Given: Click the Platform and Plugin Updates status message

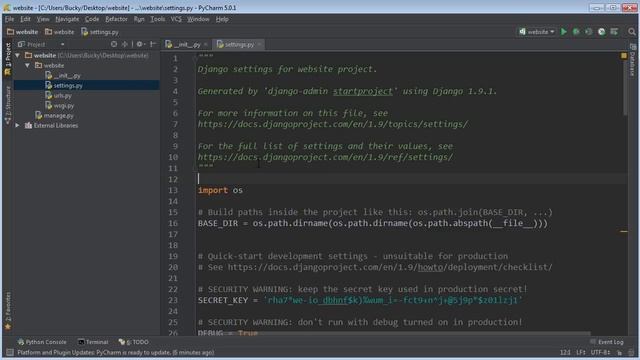Looking at the screenshot, I should point(116,352).
